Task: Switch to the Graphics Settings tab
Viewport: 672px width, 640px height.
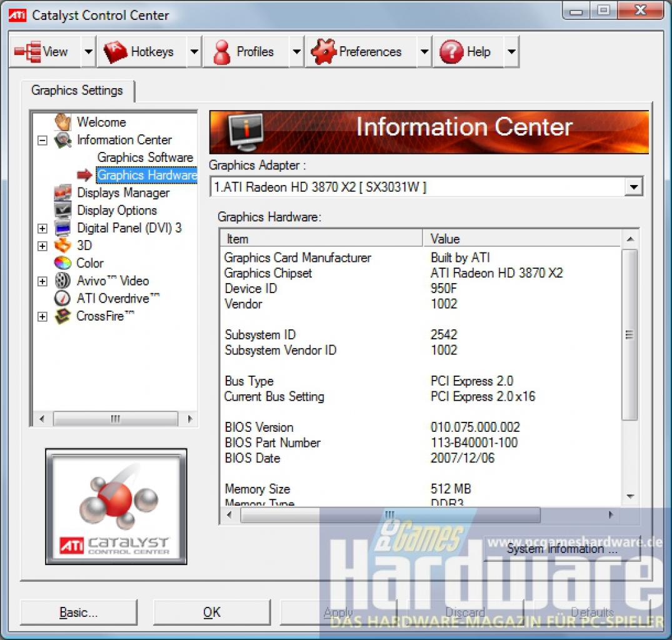Action: coord(77,91)
